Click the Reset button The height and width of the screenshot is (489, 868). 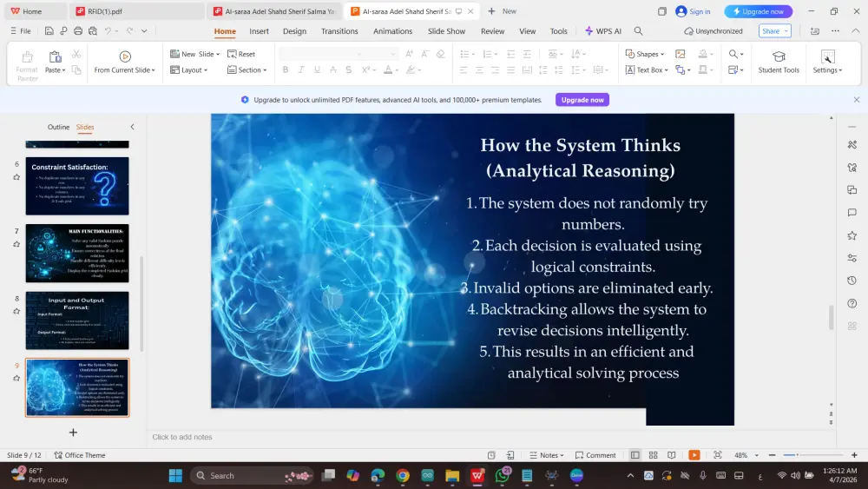point(241,54)
